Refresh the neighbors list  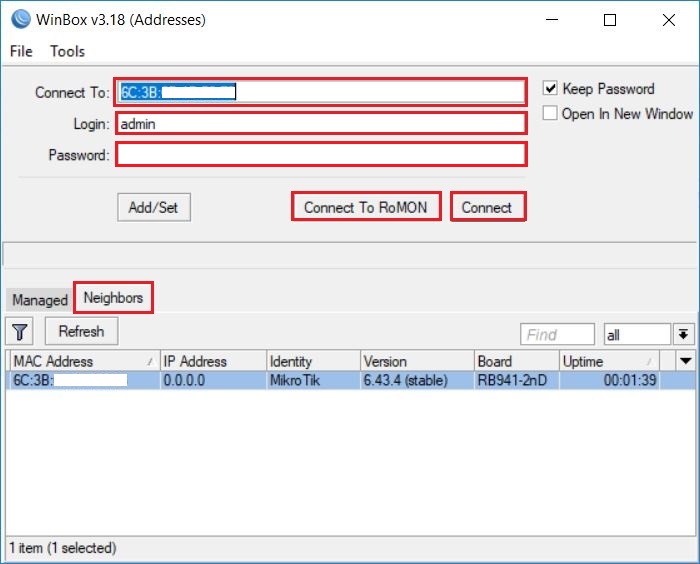click(81, 331)
